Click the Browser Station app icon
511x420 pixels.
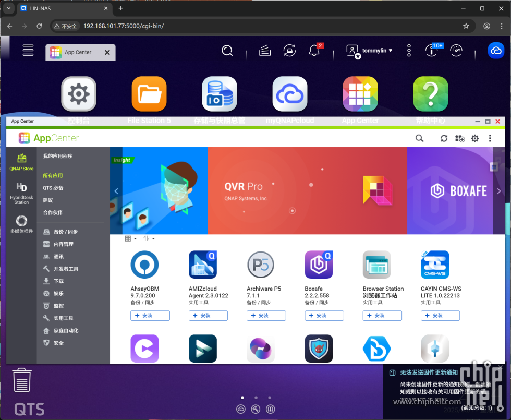(x=376, y=265)
